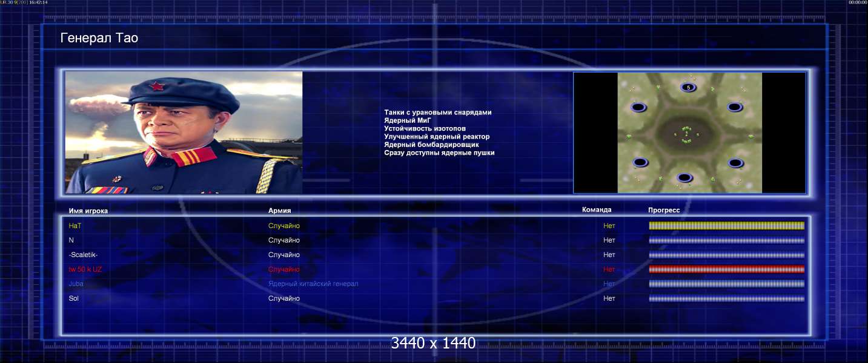Select start position marked 5 on the map
The width and height of the screenshot is (868, 363).
688,88
